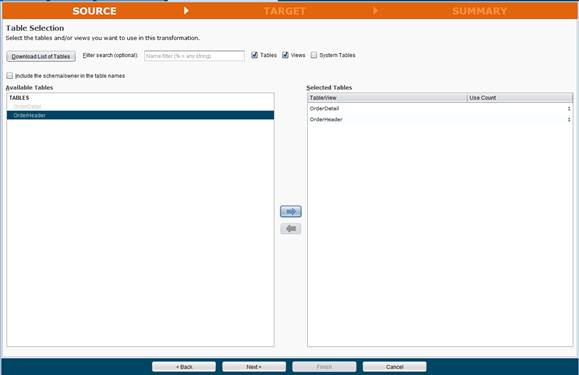Toggle the Tables checkbox
Image resolution: width=579 pixels, height=375 pixels.
pyautogui.click(x=254, y=55)
